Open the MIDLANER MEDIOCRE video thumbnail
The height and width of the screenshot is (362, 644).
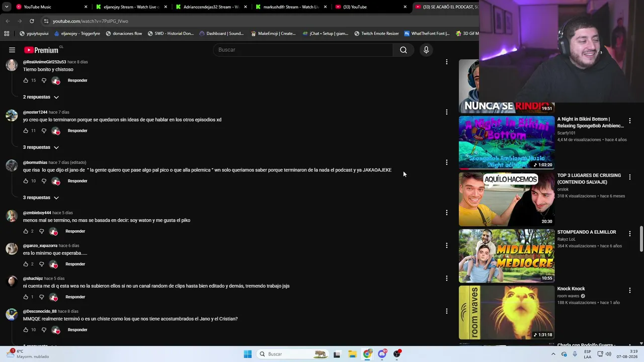(x=507, y=256)
